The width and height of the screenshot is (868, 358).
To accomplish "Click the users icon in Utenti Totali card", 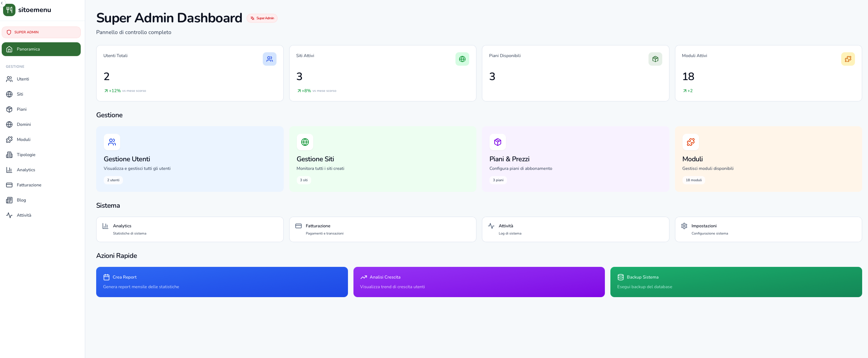I will [269, 59].
